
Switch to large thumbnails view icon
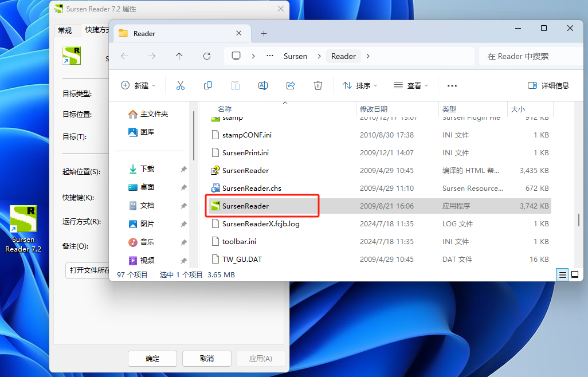574,275
